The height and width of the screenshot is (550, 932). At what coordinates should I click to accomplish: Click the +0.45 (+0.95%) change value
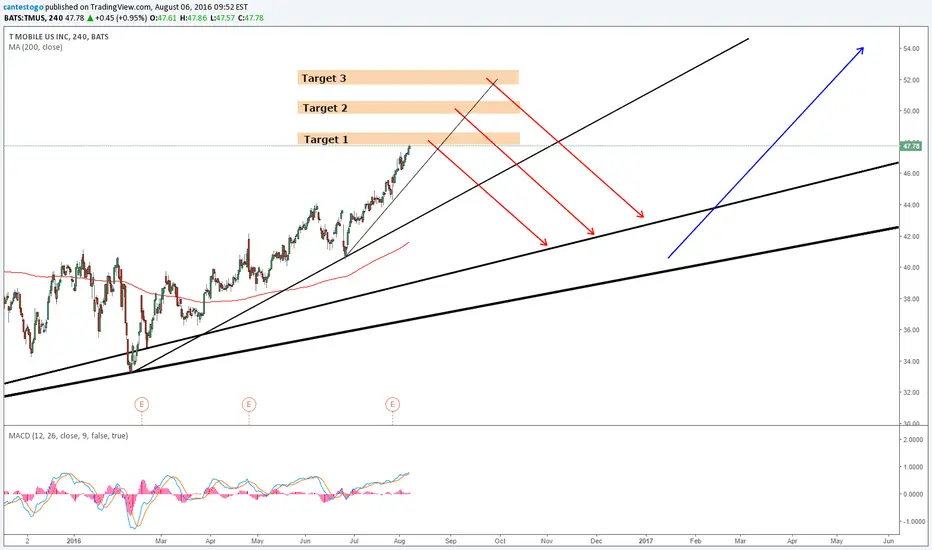click(x=121, y=18)
